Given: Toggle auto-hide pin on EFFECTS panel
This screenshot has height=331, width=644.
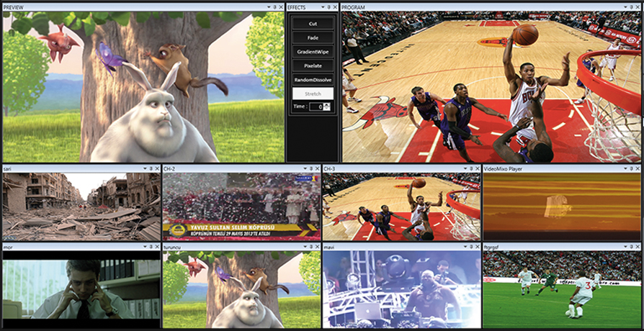Looking at the screenshot, I should 329,7.
